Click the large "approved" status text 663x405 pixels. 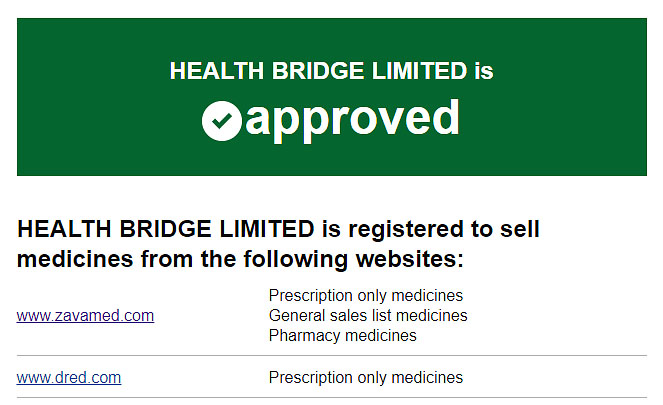coord(352,118)
